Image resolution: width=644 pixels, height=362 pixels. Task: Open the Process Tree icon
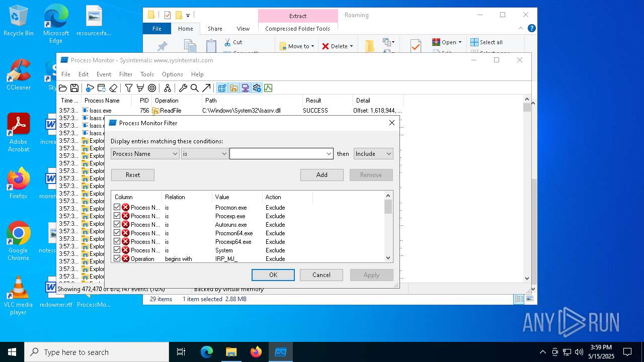[168, 88]
